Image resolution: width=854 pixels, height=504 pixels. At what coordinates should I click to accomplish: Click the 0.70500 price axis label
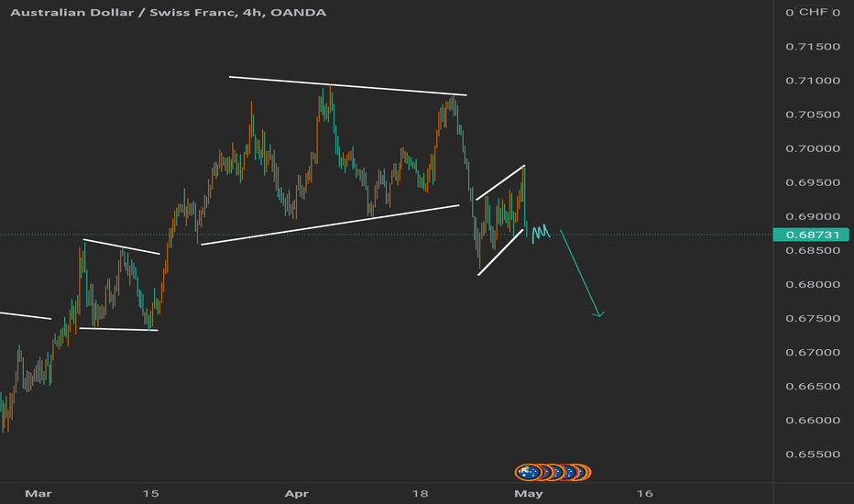pyautogui.click(x=813, y=115)
